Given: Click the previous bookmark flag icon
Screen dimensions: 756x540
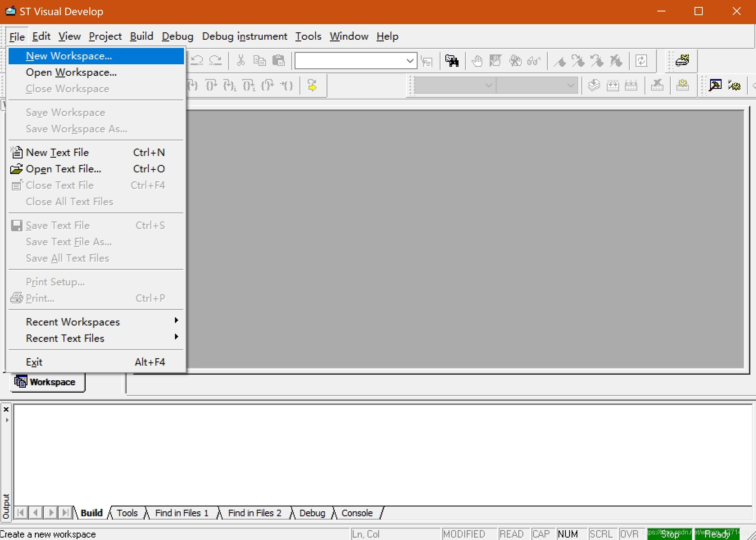Looking at the screenshot, I should pyautogui.click(x=597, y=61).
